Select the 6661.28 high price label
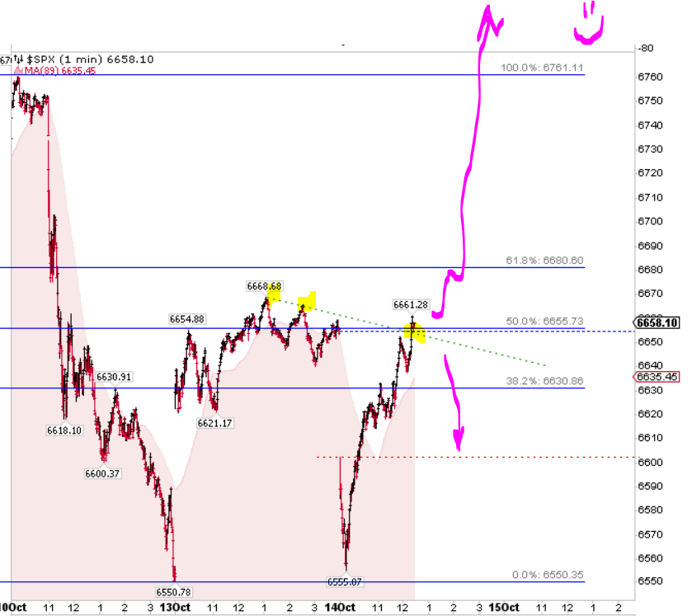This screenshot has width=692, height=616. pyautogui.click(x=411, y=305)
